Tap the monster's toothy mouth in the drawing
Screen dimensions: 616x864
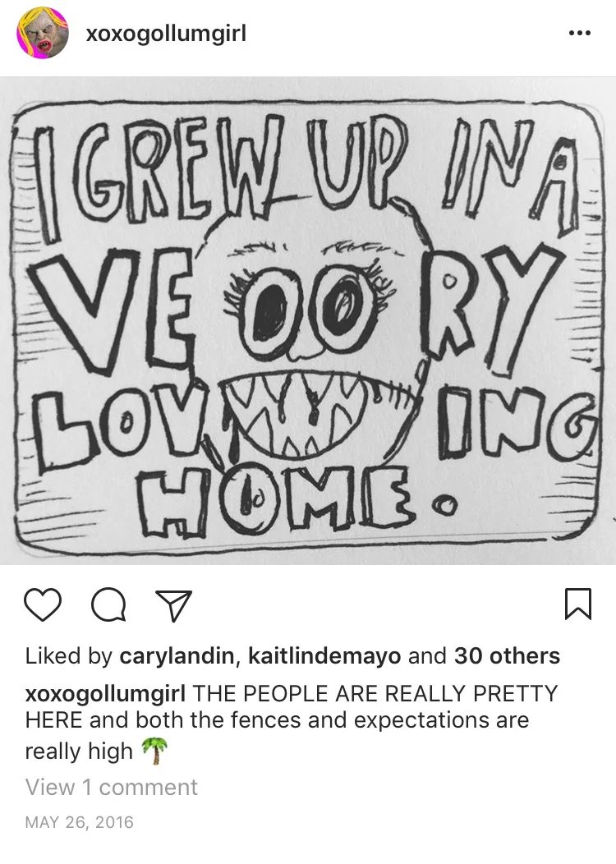(x=319, y=415)
